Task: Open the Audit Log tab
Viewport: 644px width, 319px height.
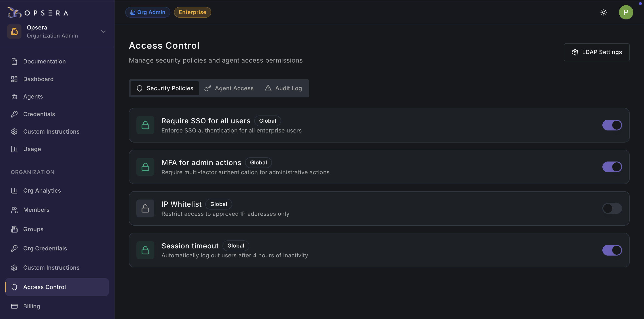Action: tap(283, 88)
